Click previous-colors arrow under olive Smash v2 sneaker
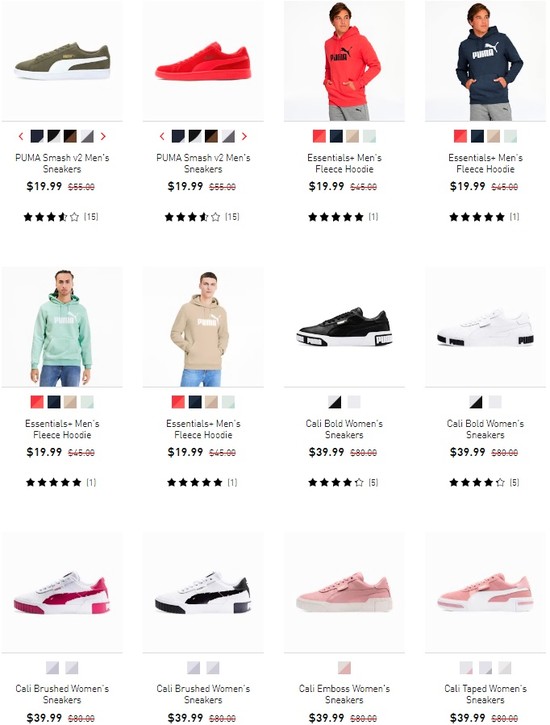The width and height of the screenshot is (550, 725). pyautogui.click(x=21, y=136)
